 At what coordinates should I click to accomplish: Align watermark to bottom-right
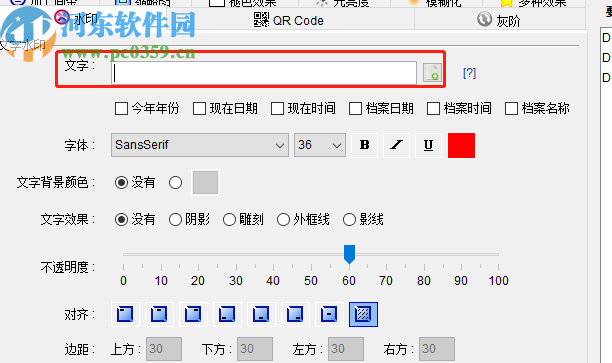[295, 314]
